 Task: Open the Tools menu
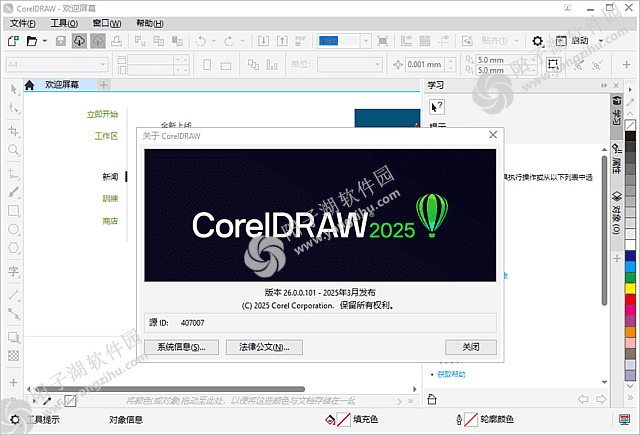[x=64, y=23]
